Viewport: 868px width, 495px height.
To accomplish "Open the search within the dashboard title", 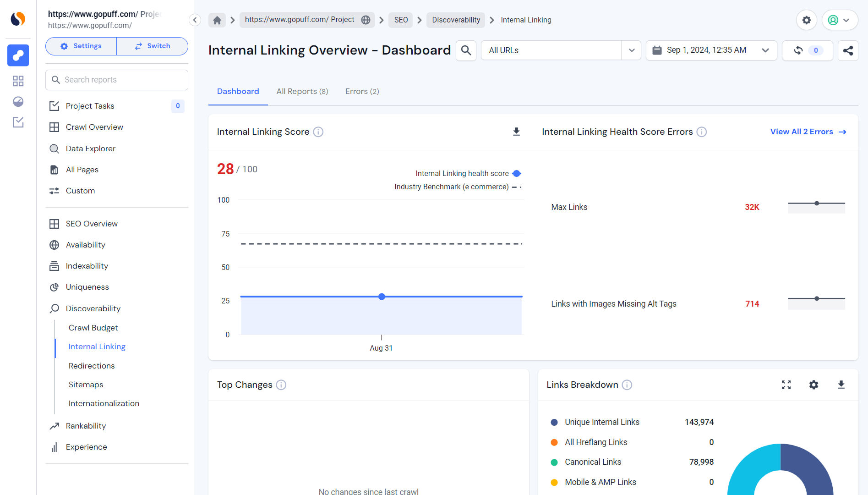I will click(466, 50).
